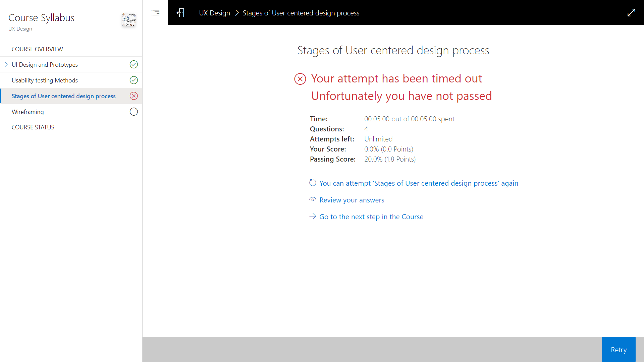This screenshot has height=362, width=644.
Task: Click the exit course door icon
Action: click(x=180, y=13)
